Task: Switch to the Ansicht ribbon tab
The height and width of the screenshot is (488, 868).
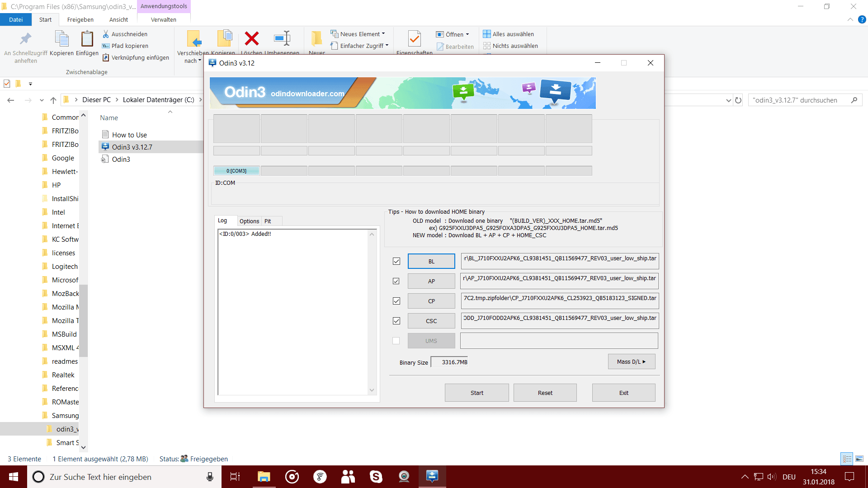Action: tap(118, 19)
